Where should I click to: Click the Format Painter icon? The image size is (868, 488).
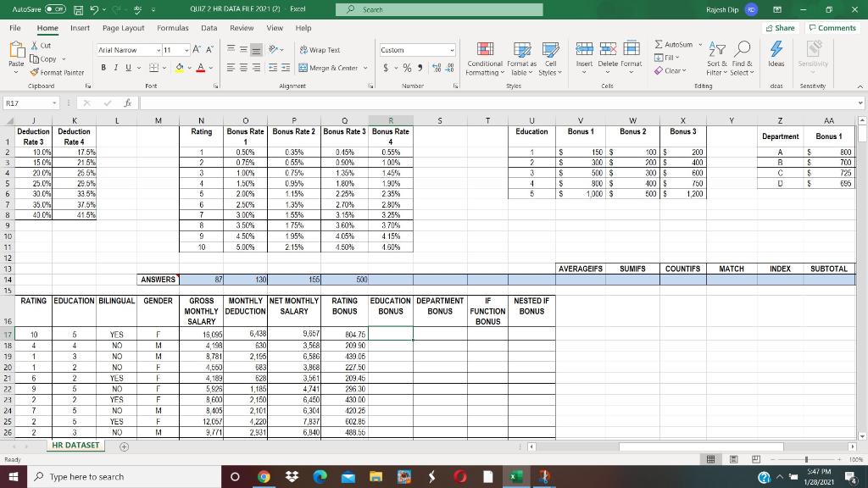coord(36,71)
